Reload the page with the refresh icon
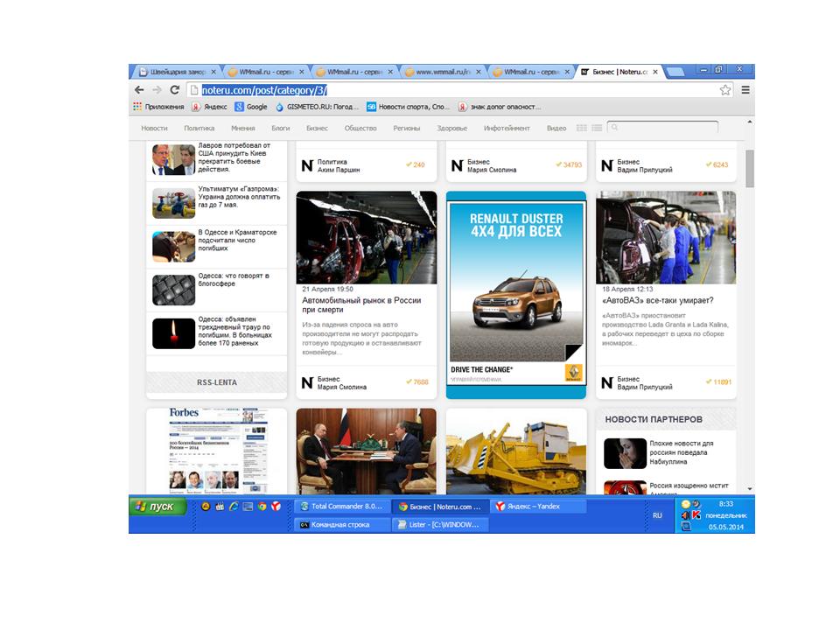 point(175,90)
